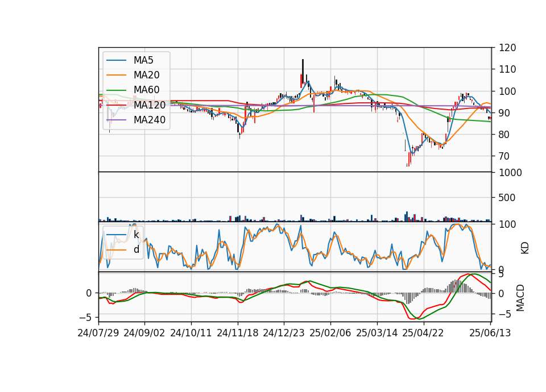Image resolution: width=546 pixels, height=392 pixels.
Task: Click the 24/07/29 date label
Action: click(x=98, y=333)
